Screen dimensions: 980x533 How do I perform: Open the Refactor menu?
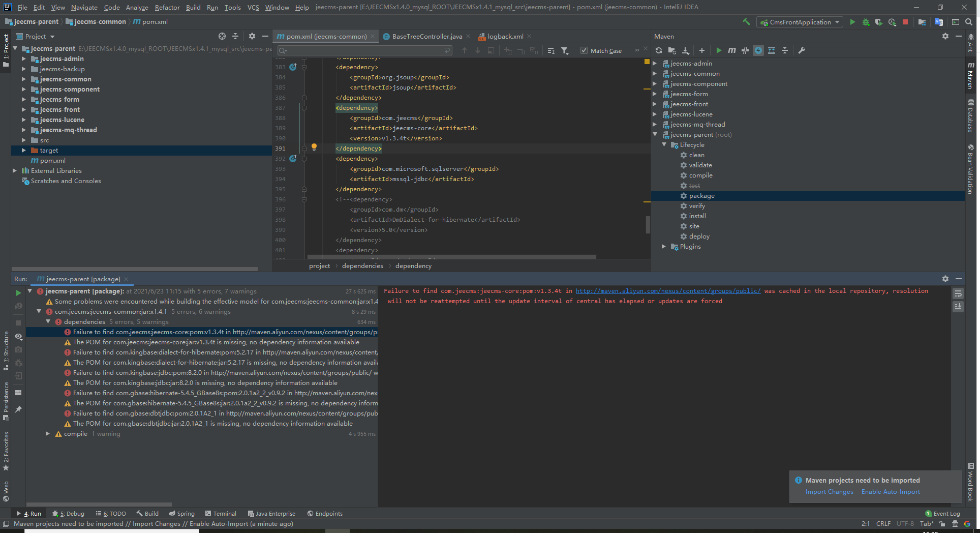click(x=167, y=7)
